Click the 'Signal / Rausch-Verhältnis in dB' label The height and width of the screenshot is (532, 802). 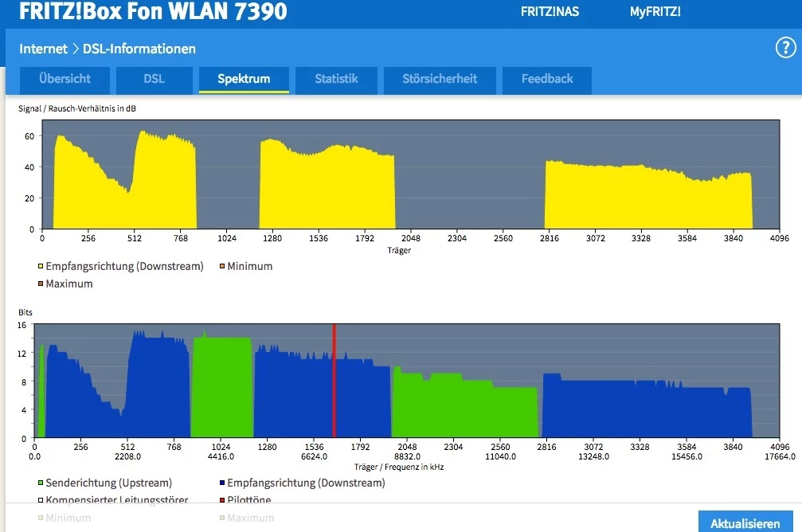point(77,108)
